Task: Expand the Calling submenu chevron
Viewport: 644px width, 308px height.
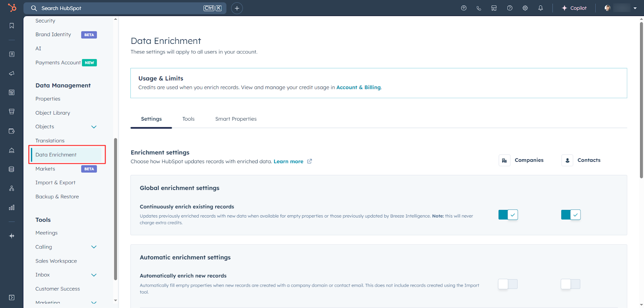Action: click(x=94, y=247)
